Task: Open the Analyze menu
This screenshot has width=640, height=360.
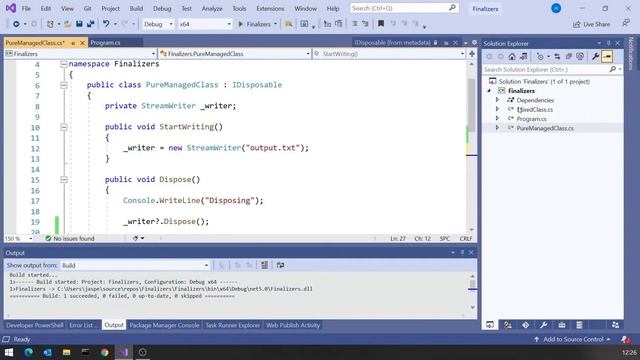Action: tap(212, 8)
